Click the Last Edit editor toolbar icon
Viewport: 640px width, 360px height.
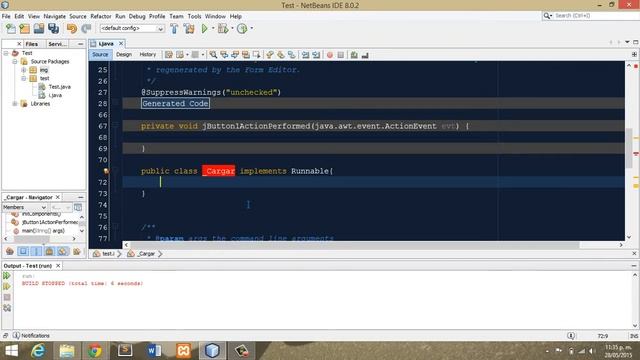point(169,55)
